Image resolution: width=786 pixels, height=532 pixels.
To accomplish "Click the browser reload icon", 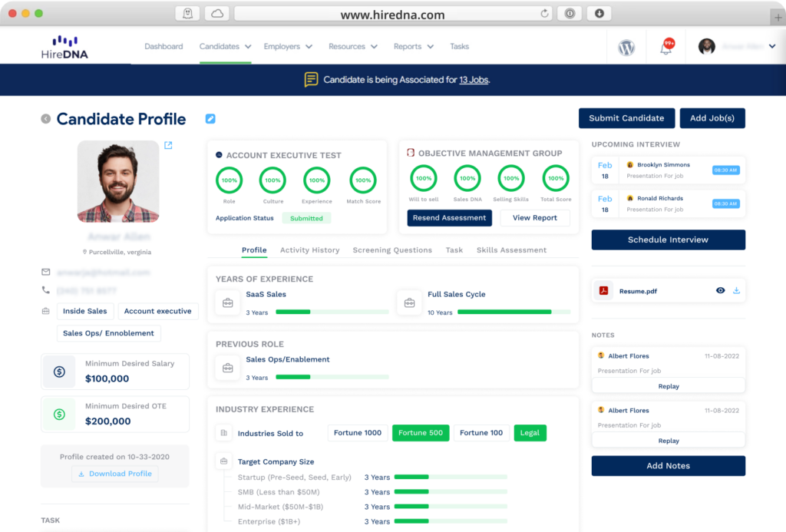I will coord(544,14).
